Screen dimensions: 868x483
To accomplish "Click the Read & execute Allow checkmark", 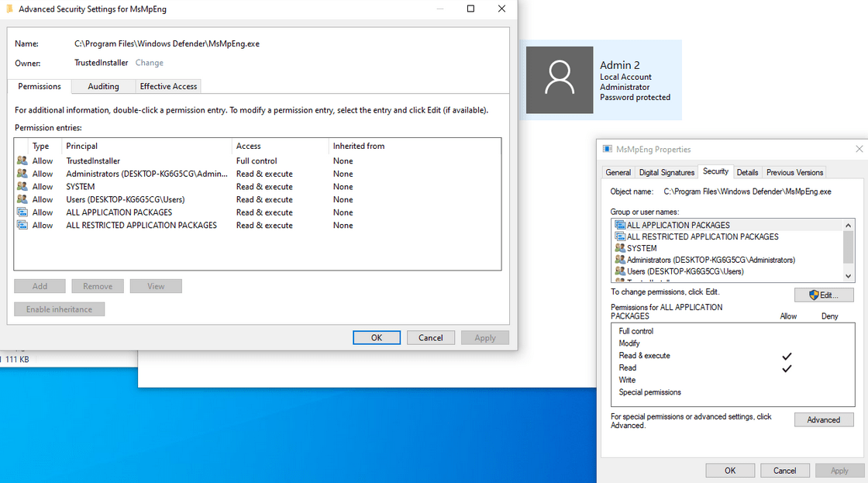I will point(787,356).
